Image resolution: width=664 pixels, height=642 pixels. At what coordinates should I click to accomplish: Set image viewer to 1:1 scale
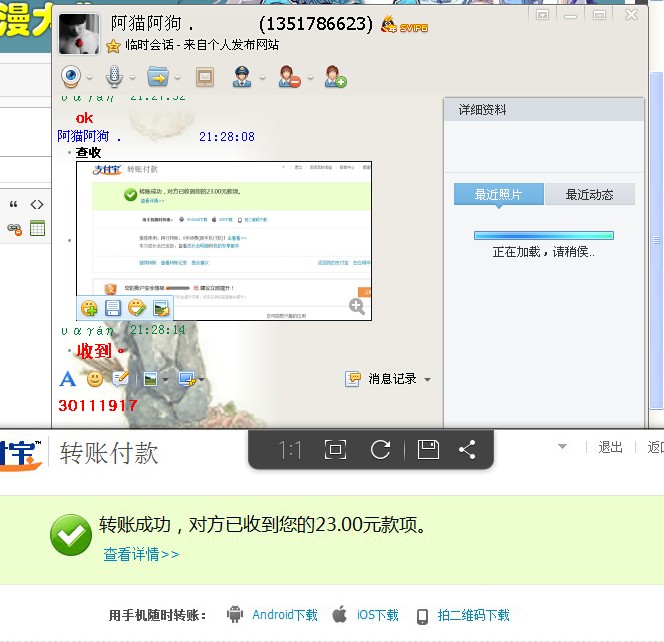(290, 450)
